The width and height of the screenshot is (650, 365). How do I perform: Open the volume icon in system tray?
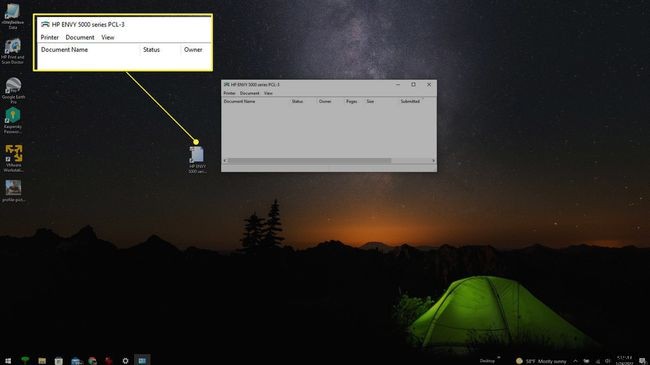click(607, 361)
